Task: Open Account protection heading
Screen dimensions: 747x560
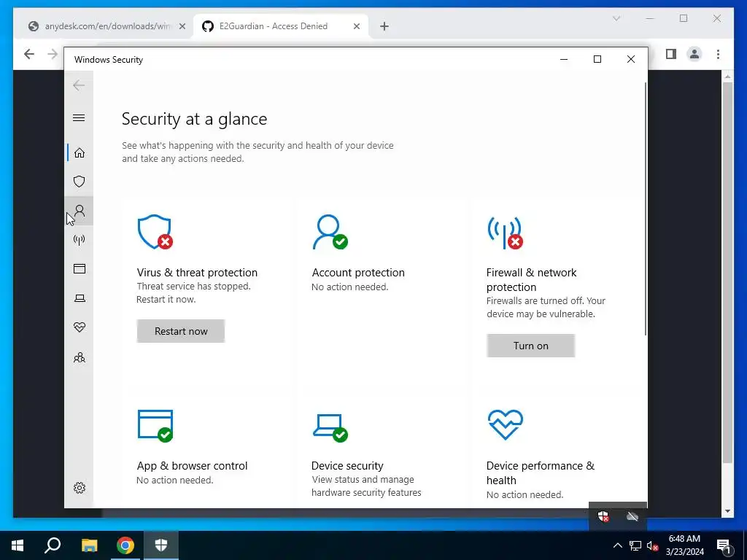Action: click(x=358, y=273)
